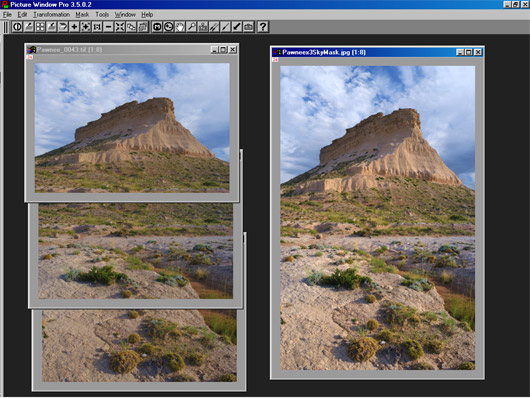Click the plus zoom-in toolbar icon
Image resolution: width=530 pixels, height=398 pixels.
click(x=74, y=27)
